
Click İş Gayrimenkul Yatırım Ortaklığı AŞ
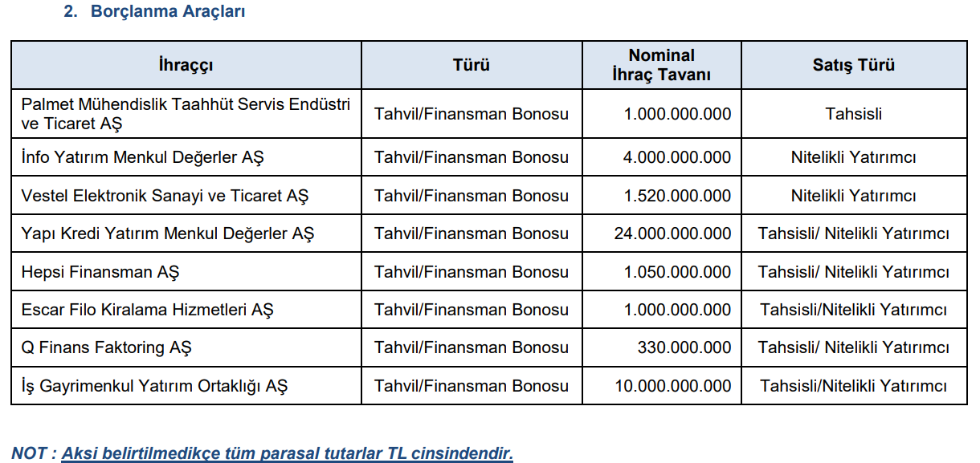point(154,386)
